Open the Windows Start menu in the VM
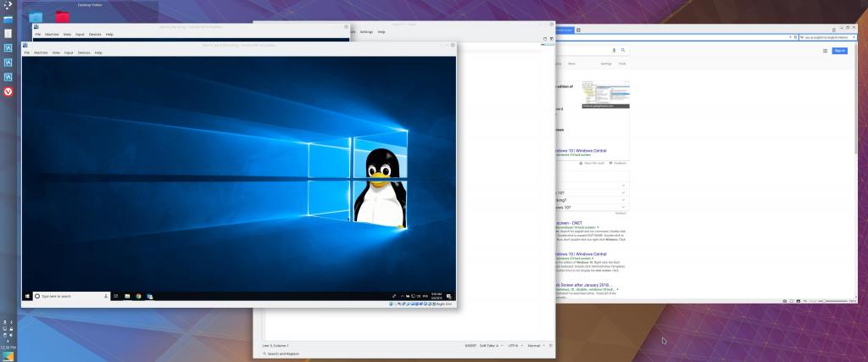This screenshot has height=362, width=868. pyautogui.click(x=27, y=296)
